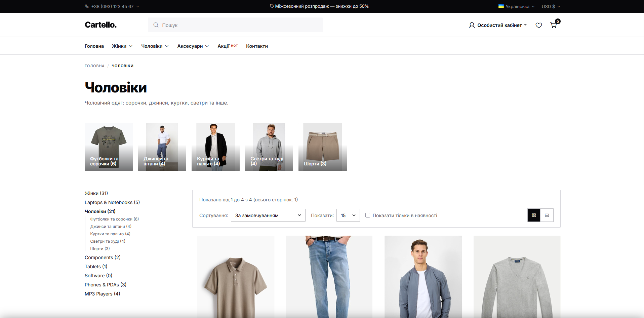This screenshot has width=644, height=318.
Task: Switch to grid view layout
Action: (534, 215)
